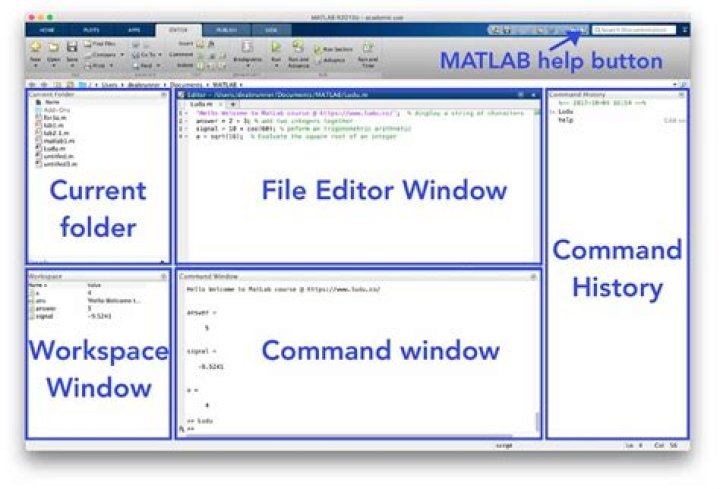Open the Breakpoints dropdown arrow
Image resolution: width=720 pixels, height=489 pixels.
[248, 66]
